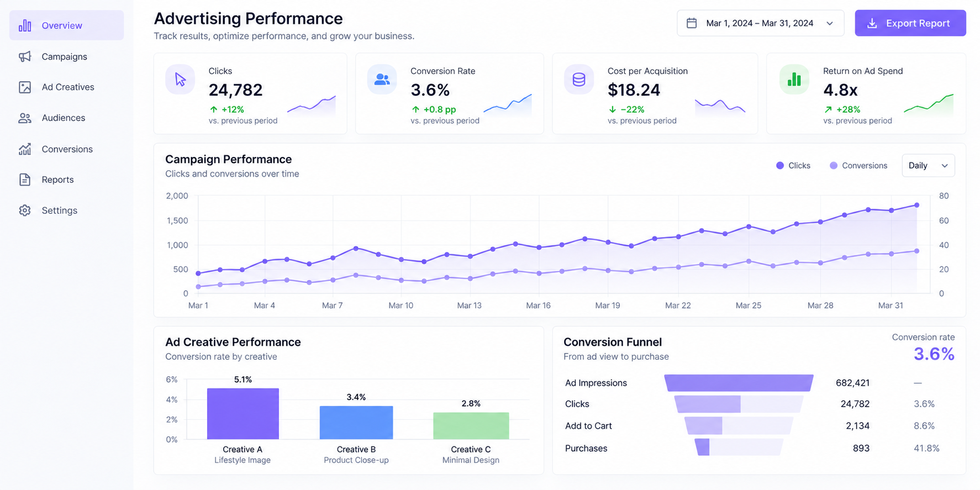Image resolution: width=980 pixels, height=490 pixels.
Task: Expand the Daily interval dropdown
Action: coord(928,166)
